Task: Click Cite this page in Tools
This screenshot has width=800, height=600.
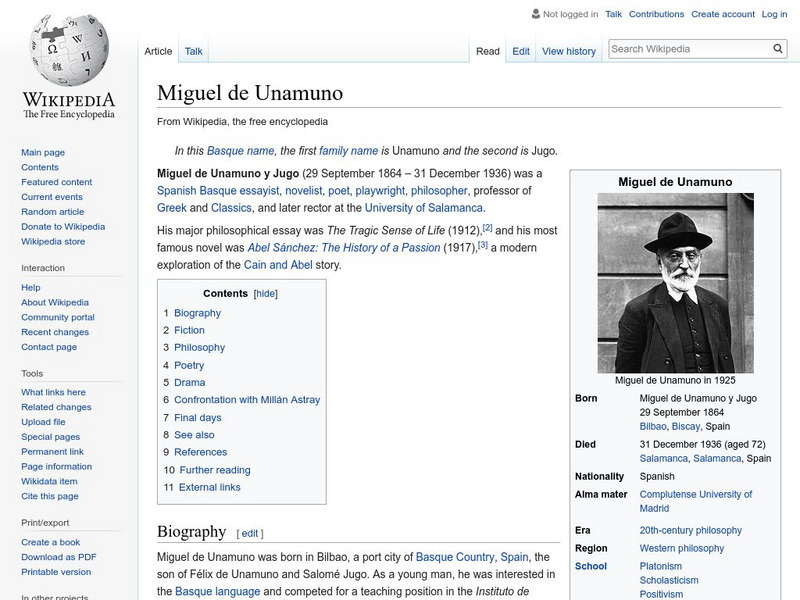Action: pos(50,496)
